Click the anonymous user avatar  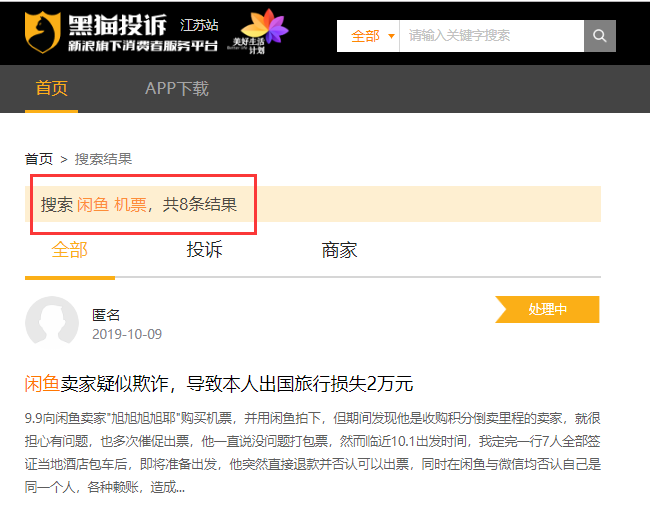(x=52, y=321)
